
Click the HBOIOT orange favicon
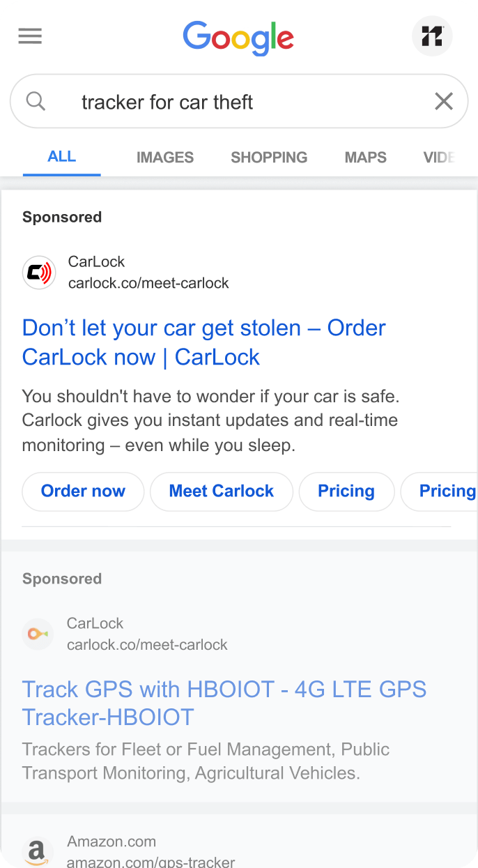tap(38, 634)
